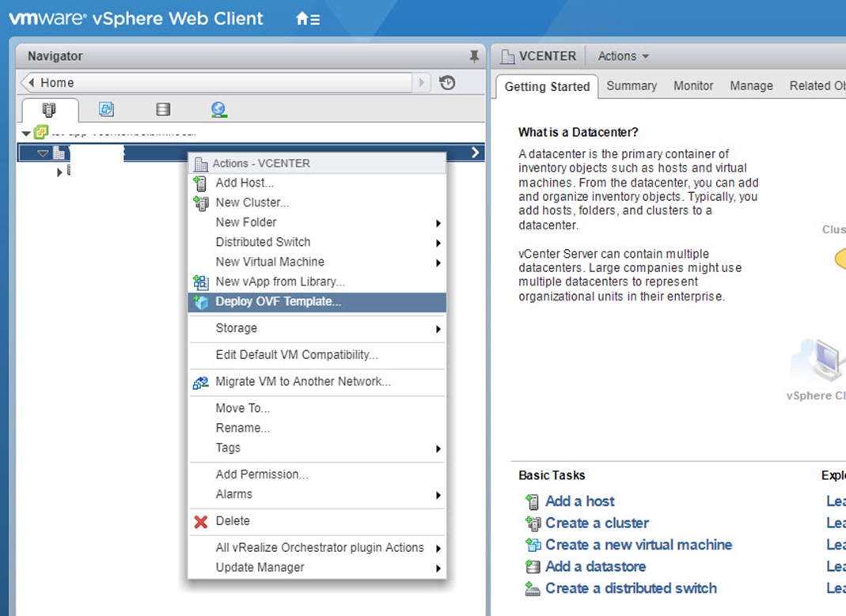
Task: Expand the Distributed Switch submenu
Action: click(x=438, y=243)
